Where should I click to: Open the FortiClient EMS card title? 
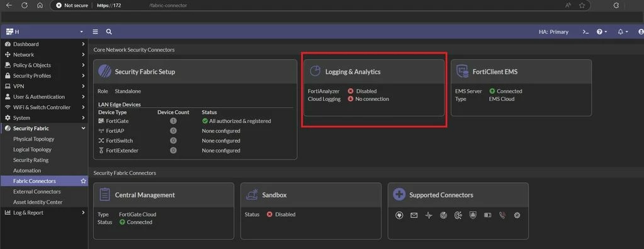(x=495, y=72)
